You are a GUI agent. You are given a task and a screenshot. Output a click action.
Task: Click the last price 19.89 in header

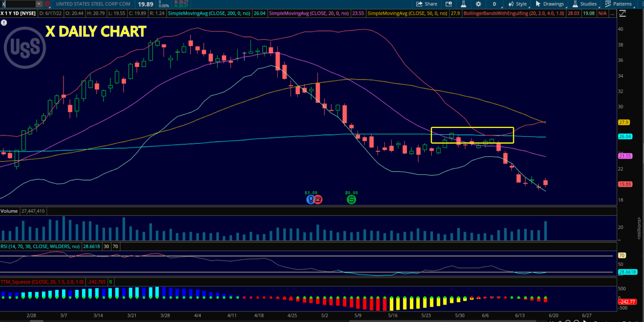(x=146, y=4)
